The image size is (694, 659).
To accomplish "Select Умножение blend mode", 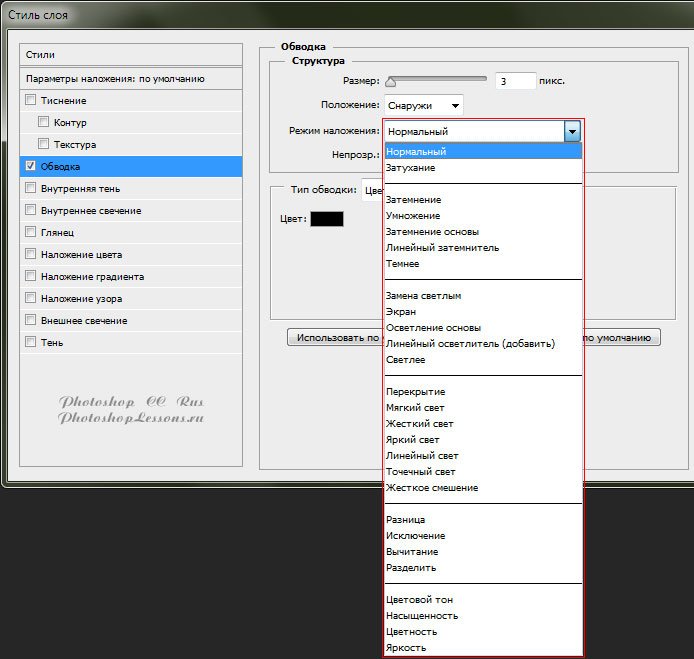I will pyautogui.click(x=412, y=216).
